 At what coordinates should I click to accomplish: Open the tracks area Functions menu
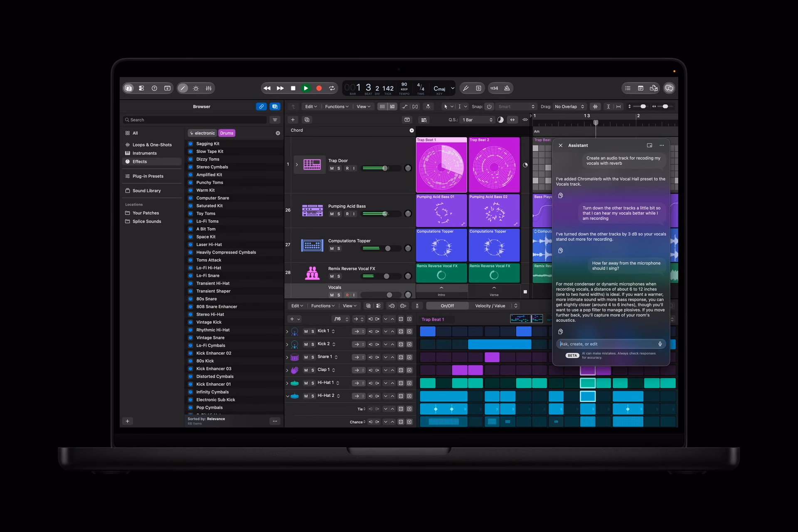point(336,107)
